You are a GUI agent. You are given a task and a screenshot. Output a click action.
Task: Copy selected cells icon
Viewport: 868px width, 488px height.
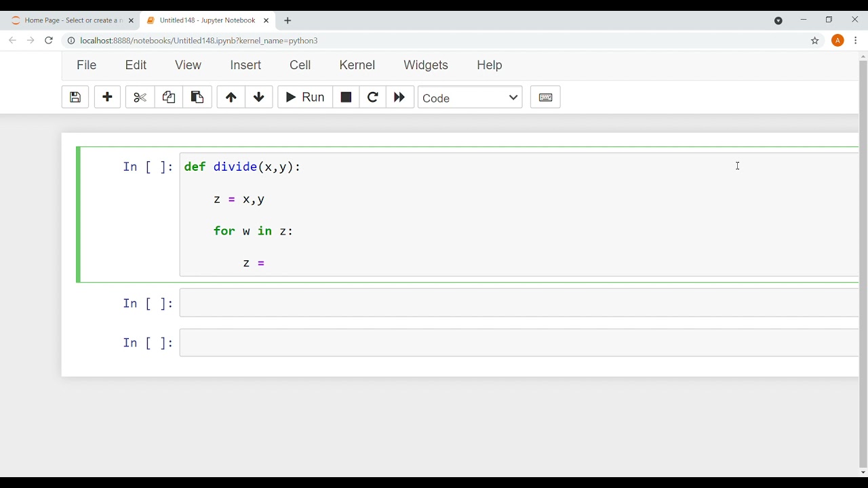click(168, 98)
